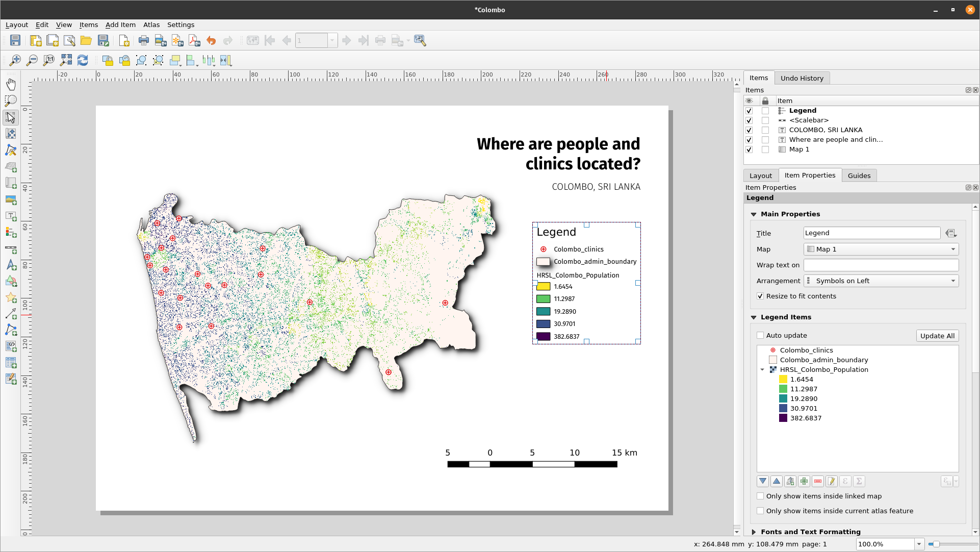Switch to the Guides tab
This screenshot has height=552, width=980.
click(859, 175)
